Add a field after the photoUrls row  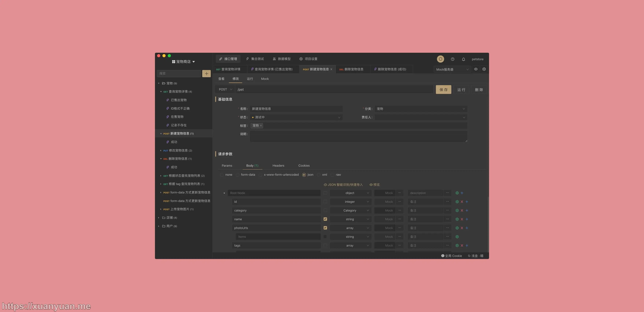(467, 228)
